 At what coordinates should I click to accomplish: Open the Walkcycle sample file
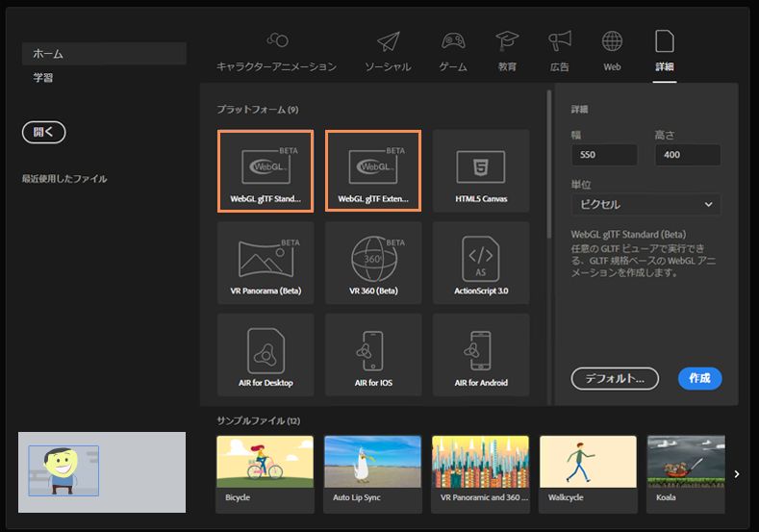(x=588, y=474)
